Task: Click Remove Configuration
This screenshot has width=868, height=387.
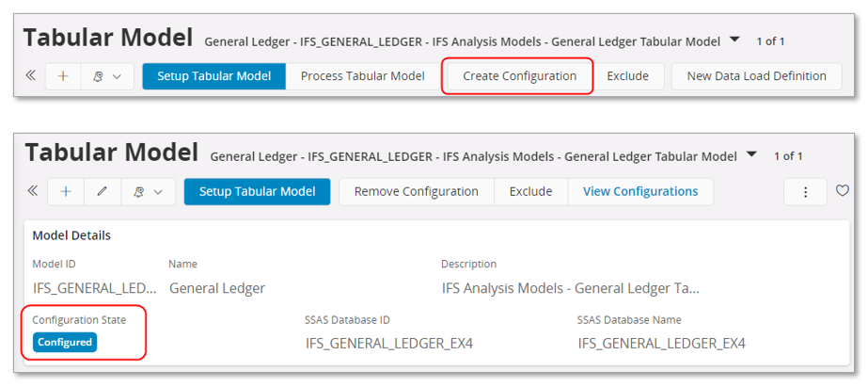Action: (x=416, y=191)
